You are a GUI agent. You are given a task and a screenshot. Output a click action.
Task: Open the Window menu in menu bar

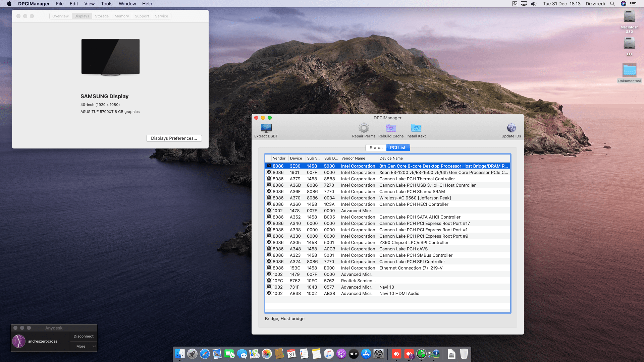tap(127, 4)
